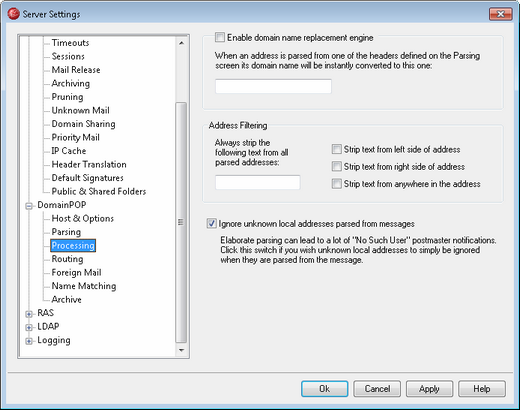Click the tree scrollbar up arrow

[x=181, y=43]
